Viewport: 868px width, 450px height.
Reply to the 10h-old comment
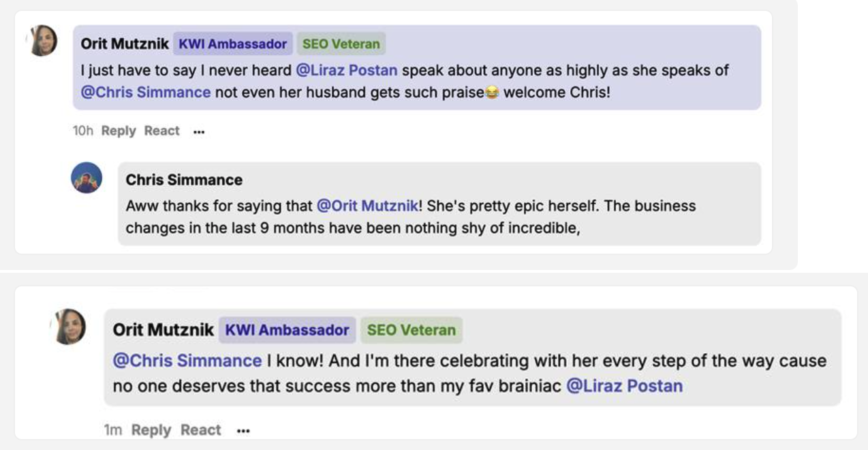pos(119,131)
